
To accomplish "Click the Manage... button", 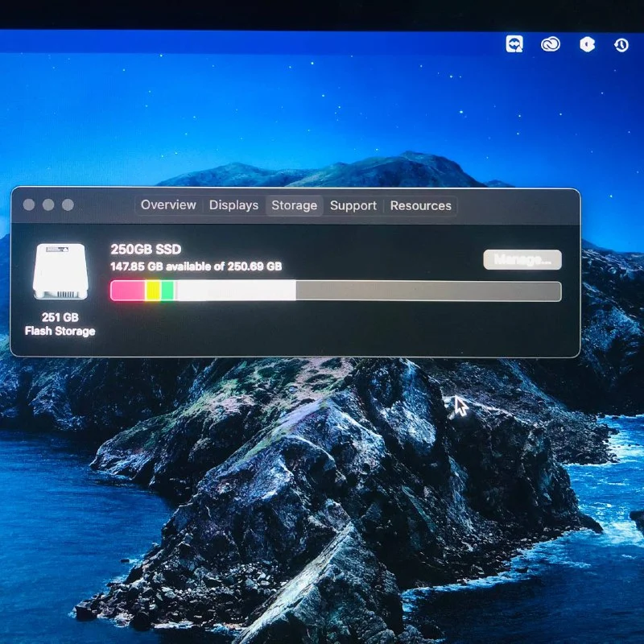I will 522,259.
